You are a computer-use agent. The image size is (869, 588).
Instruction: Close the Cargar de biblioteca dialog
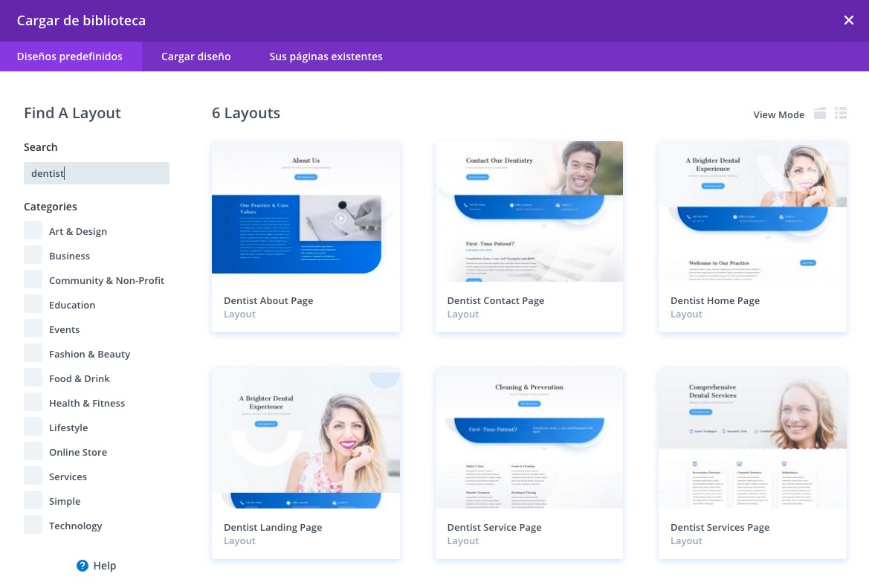tap(849, 21)
